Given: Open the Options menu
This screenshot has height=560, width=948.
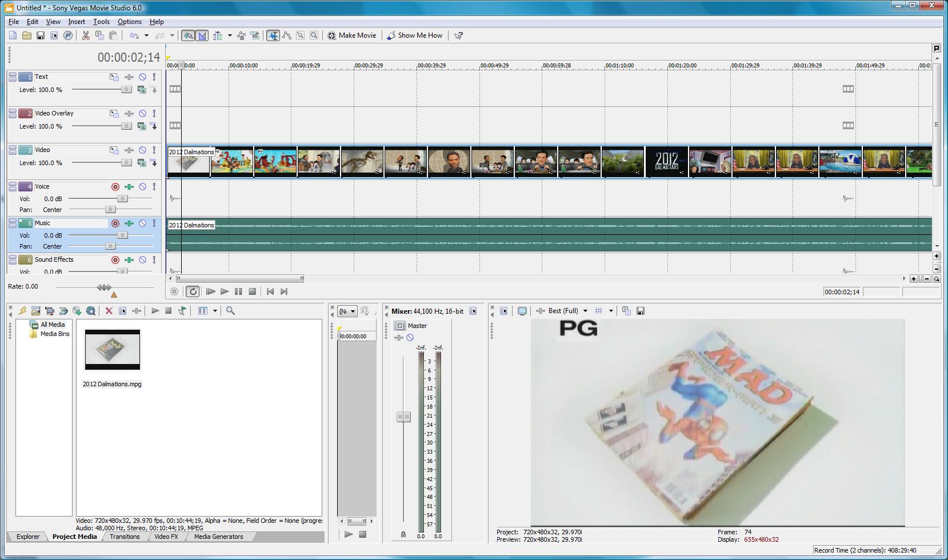Looking at the screenshot, I should pyautogui.click(x=130, y=22).
